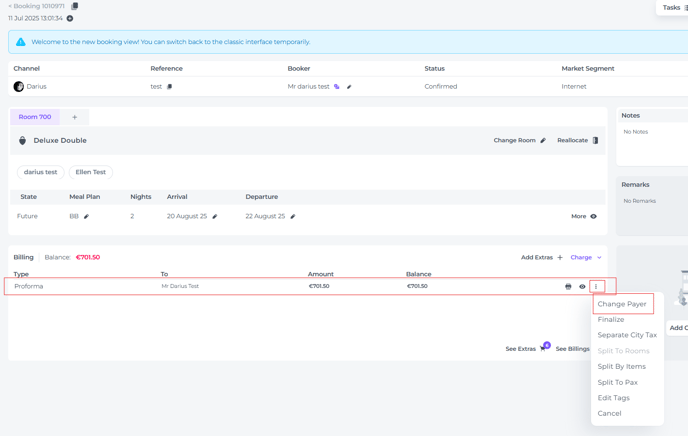Go back via the Booking 1010971 breadcrumb

36,6
